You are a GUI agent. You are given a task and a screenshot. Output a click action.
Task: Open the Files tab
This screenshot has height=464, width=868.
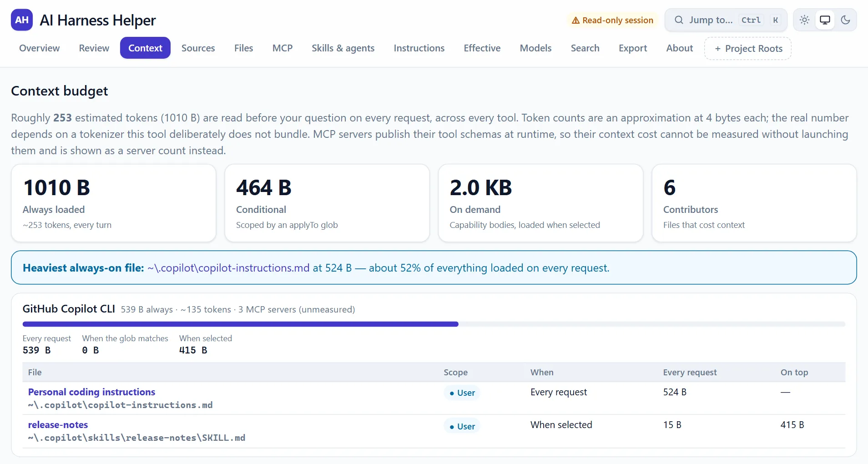click(244, 48)
